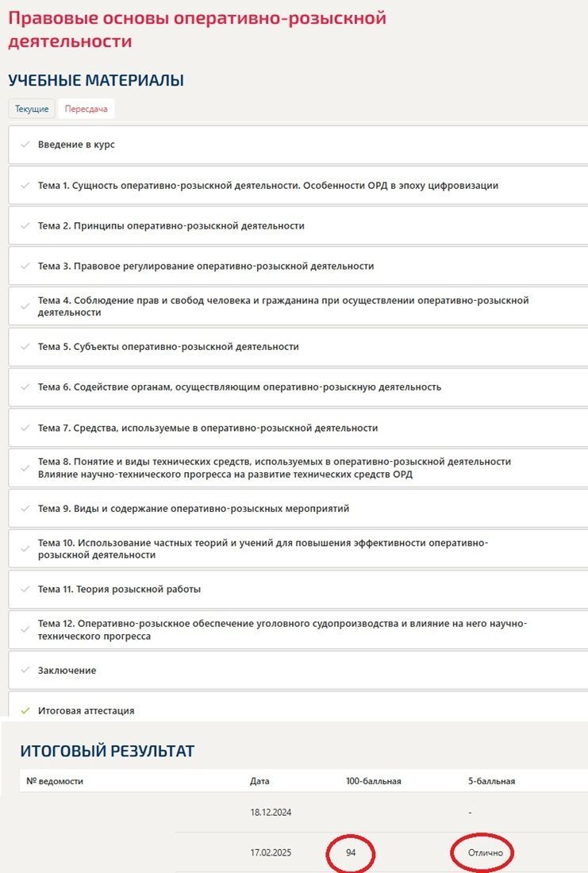The height and width of the screenshot is (873, 588).
Task: Switch to the Текущие tab
Action: coord(32,109)
